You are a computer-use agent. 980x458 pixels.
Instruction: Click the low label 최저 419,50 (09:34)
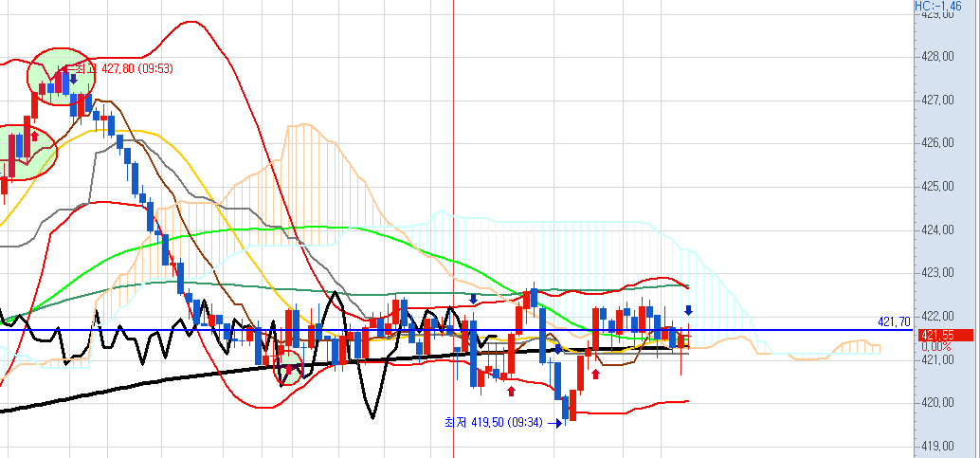tap(494, 423)
